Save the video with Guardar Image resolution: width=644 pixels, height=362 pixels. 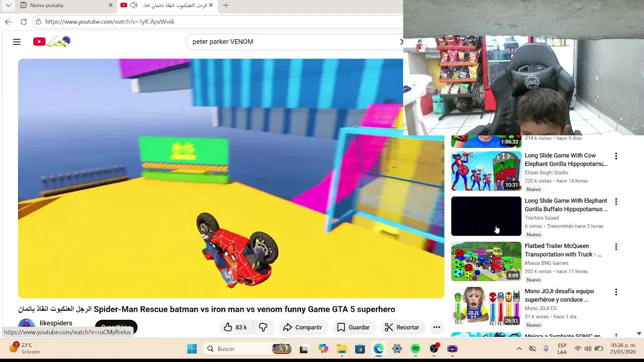coord(353,327)
